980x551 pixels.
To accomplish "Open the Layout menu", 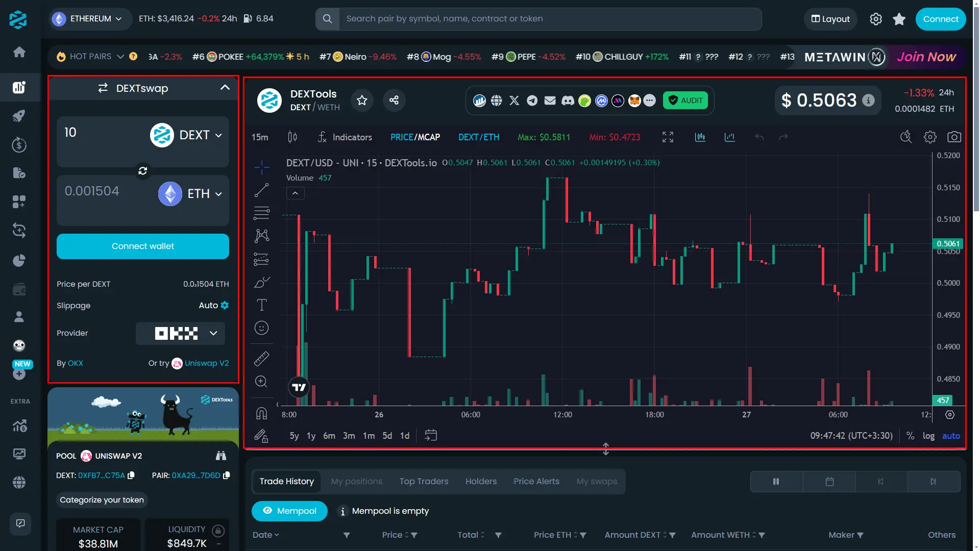I will click(x=830, y=19).
